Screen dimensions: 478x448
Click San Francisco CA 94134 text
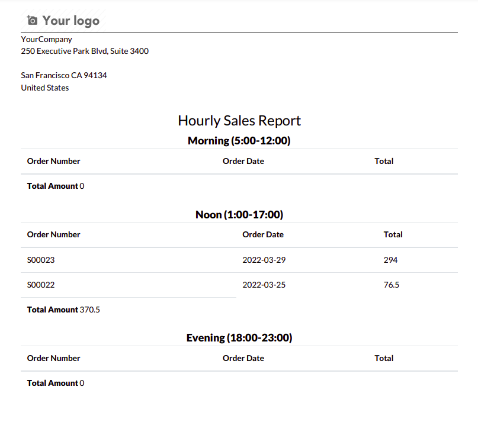coord(64,75)
